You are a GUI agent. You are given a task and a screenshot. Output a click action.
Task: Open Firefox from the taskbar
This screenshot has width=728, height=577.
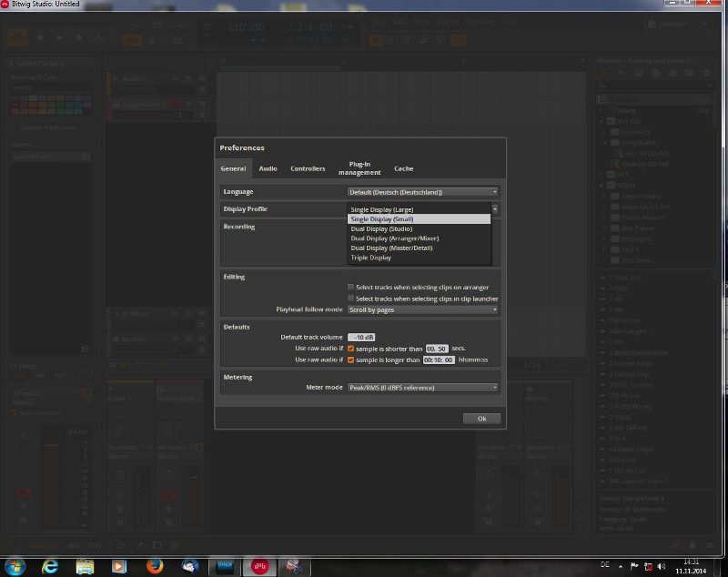(x=155, y=566)
